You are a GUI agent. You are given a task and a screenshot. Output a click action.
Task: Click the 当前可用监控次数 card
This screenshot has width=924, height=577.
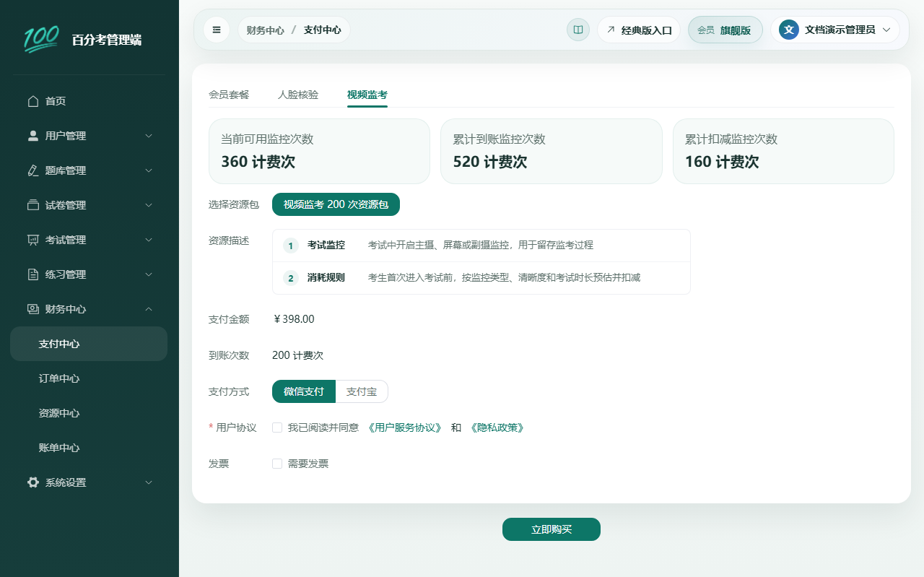(x=319, y=151)
